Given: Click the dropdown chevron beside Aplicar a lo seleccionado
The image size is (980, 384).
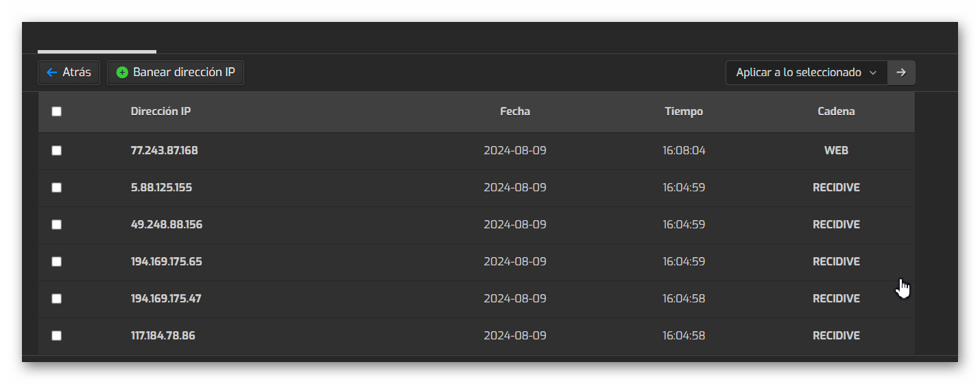Looking at the screenshot, I should [x=873, y=73].
